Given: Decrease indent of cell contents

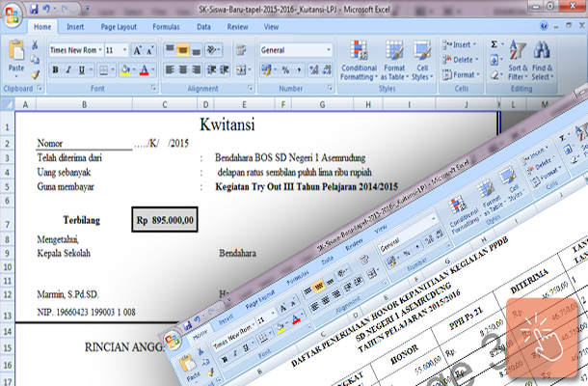Looking at the screenshot, I should [x=211, y=69].
